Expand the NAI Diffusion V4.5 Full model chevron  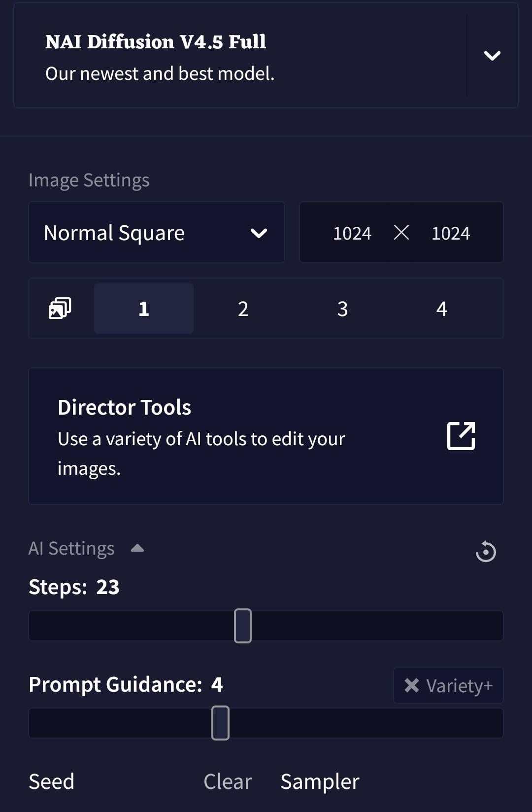[x=492, y=56]
